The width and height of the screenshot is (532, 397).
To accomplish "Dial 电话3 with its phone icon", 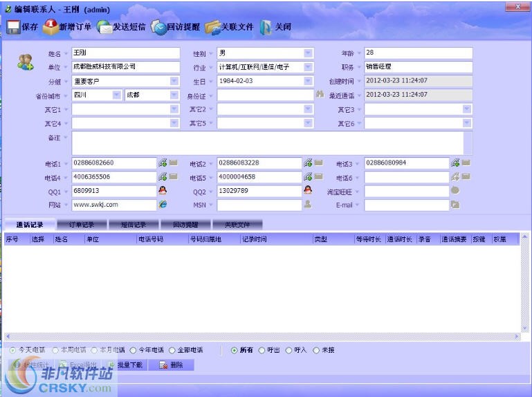I will point(455,163).
